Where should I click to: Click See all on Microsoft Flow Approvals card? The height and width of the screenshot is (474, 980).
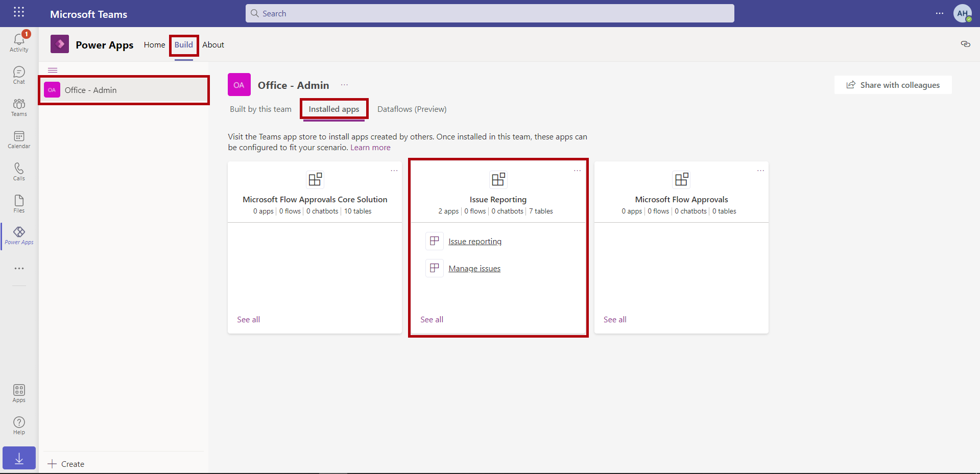pyautogui.click(x=615, y=320)
